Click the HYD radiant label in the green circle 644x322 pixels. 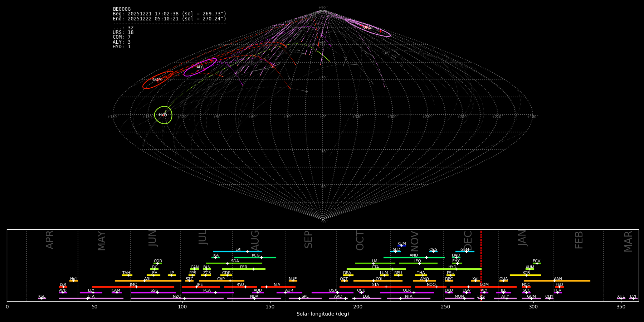pos(163,115)
